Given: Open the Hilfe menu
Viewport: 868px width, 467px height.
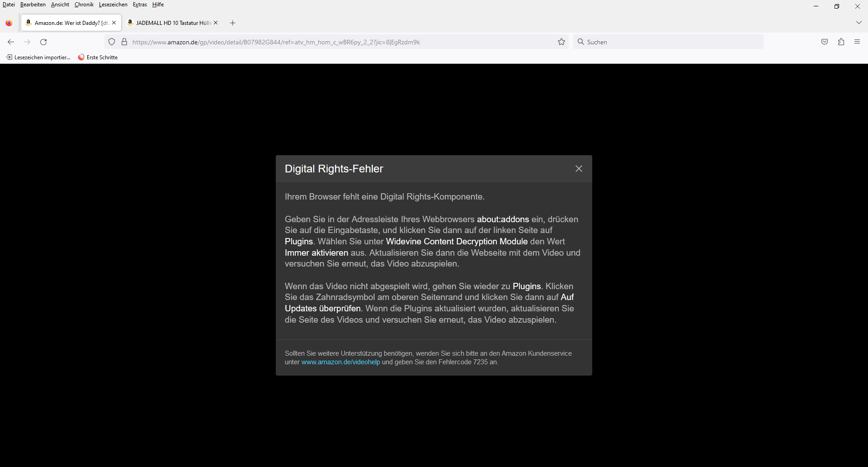Looking at the screenshot, I should 158,5.
